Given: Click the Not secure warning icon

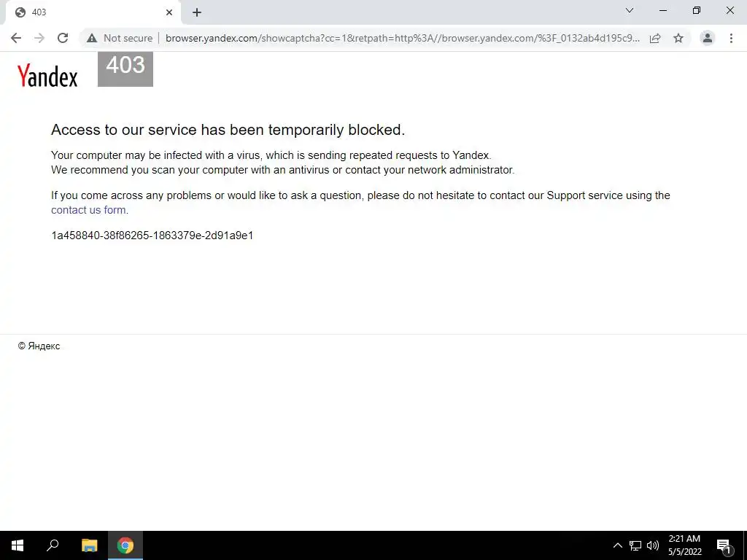Looking at the screenshot, I should pos(92,38).
